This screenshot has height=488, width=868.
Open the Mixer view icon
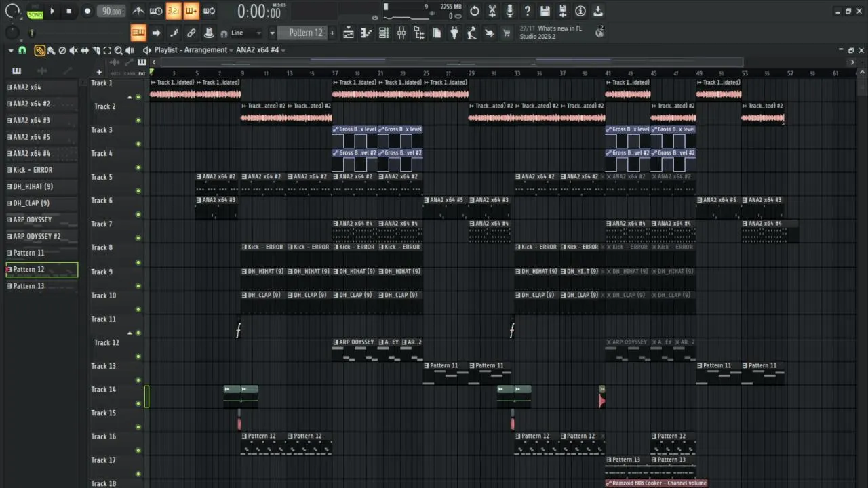[401, 33]
